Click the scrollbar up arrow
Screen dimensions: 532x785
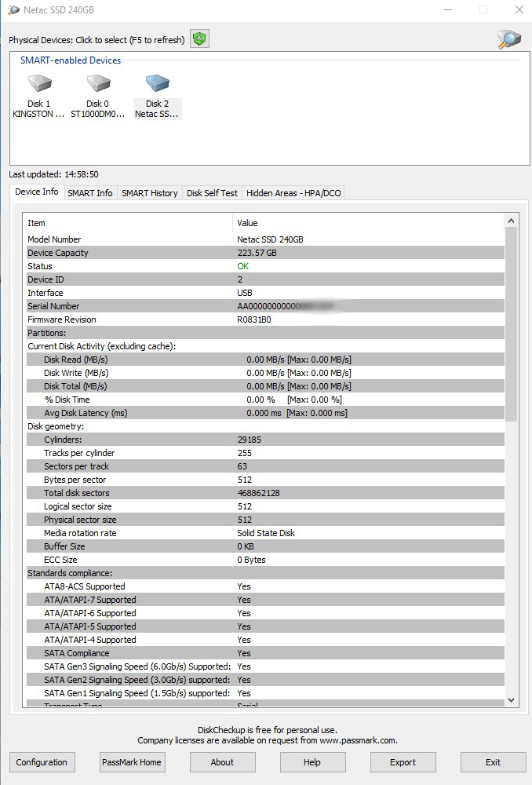click(x=511, y=221)
